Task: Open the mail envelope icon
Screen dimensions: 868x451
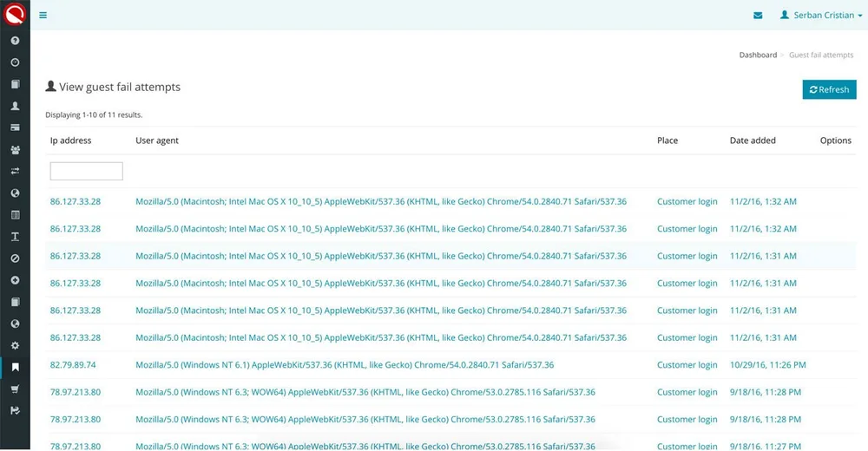Action: coord(758,16)
